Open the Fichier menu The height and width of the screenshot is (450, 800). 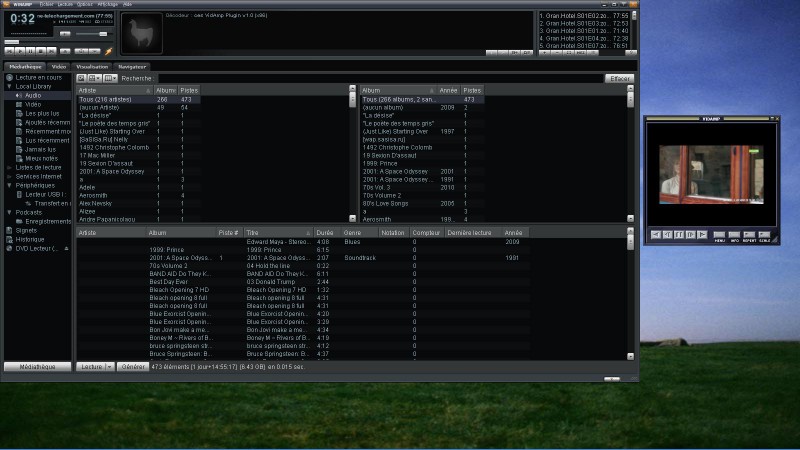tap(46, 4)
